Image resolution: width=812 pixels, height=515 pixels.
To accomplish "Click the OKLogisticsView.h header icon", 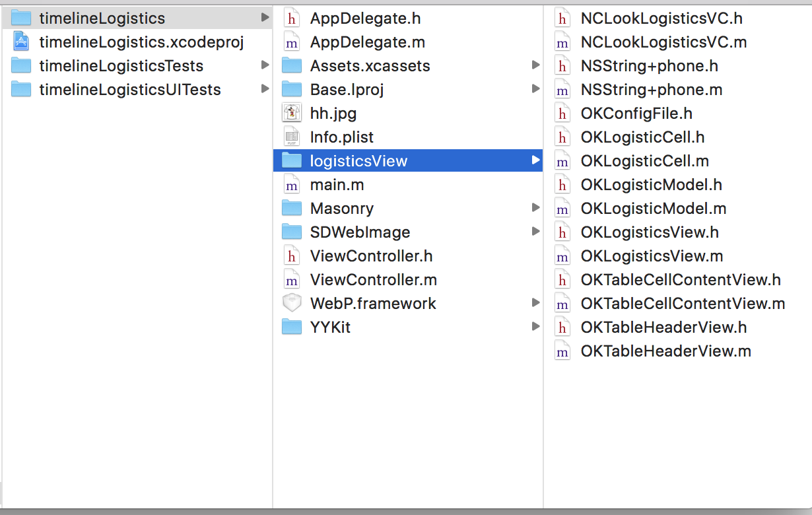I will point(562,232).
